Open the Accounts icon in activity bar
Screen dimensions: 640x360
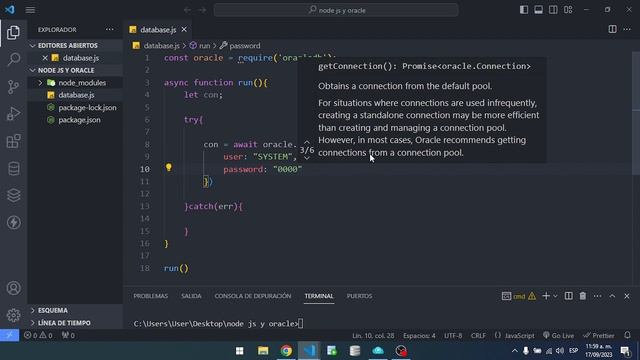click(x=13, y=288)
